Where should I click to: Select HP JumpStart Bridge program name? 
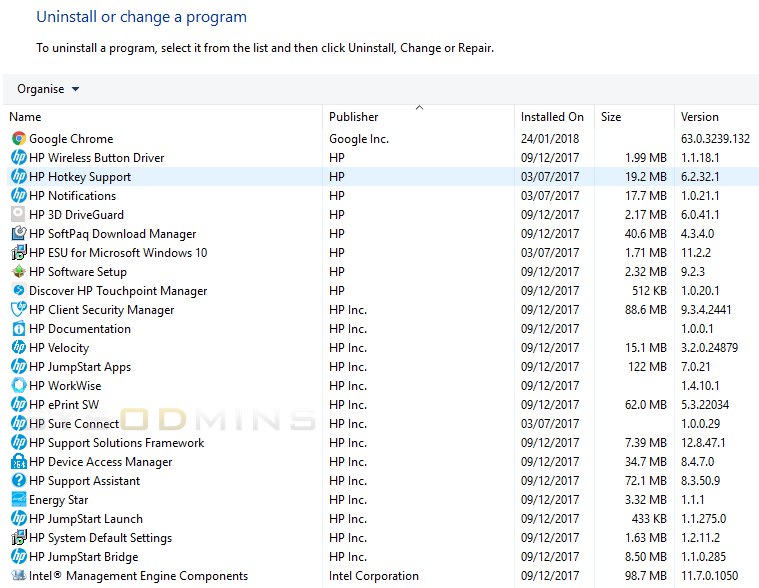[x=84, y=557]
